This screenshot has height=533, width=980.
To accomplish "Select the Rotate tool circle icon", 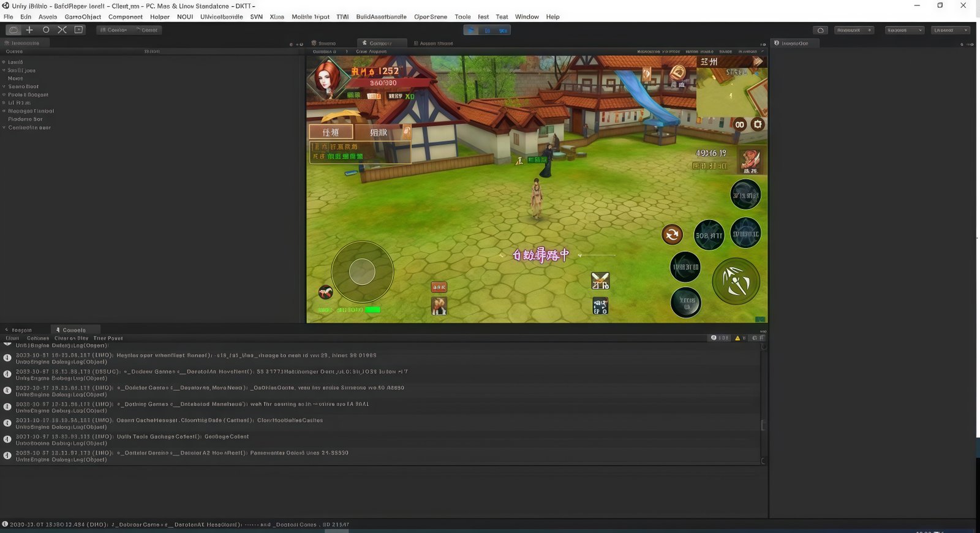I will [46, 30].
